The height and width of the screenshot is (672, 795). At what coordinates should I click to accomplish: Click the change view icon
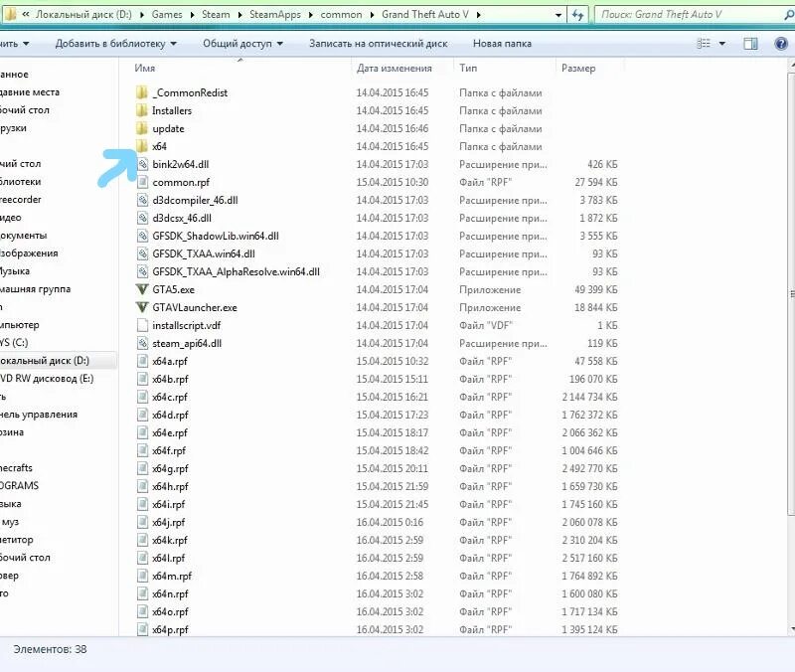click(704, 44)
